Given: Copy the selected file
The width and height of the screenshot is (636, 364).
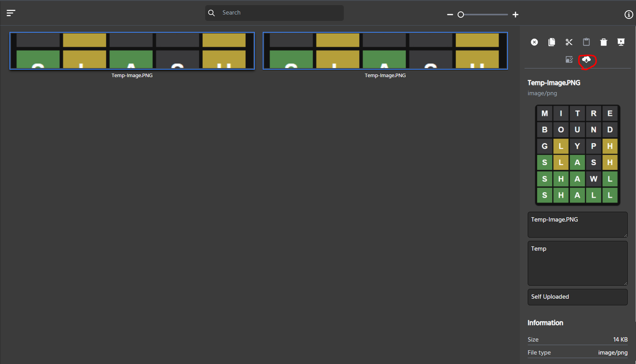Looking at the screenshot, I should pos(552,42).
